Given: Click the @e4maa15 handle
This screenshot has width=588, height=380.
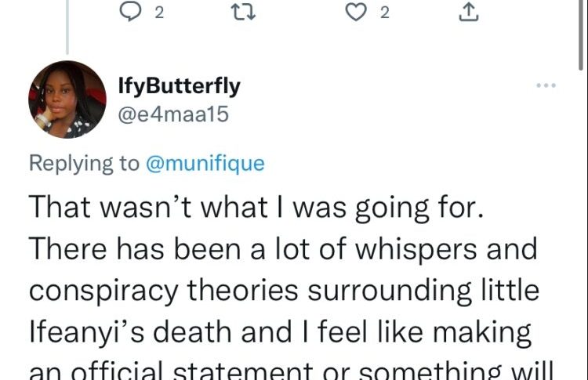Looking at the screenshot, I should 172,114.
